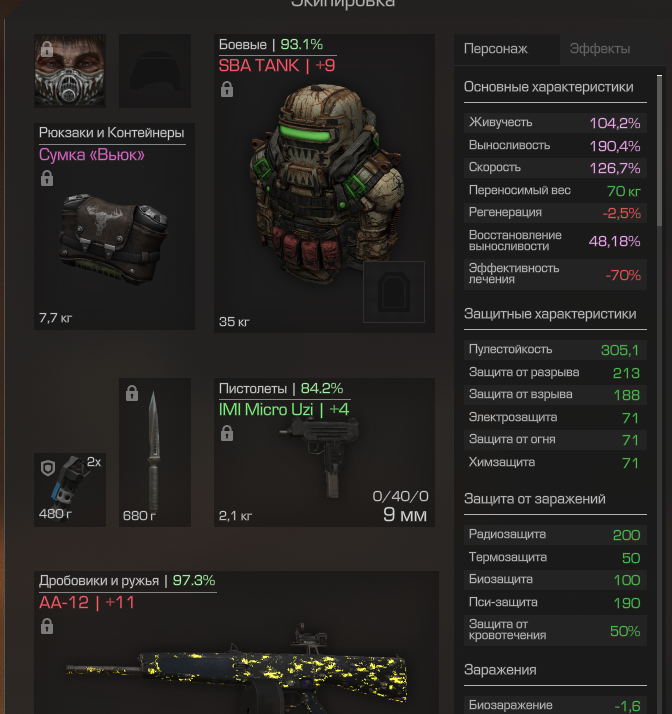Click the Пулестойкость stat row
This screenshot has height=714, width=672.
555,350
